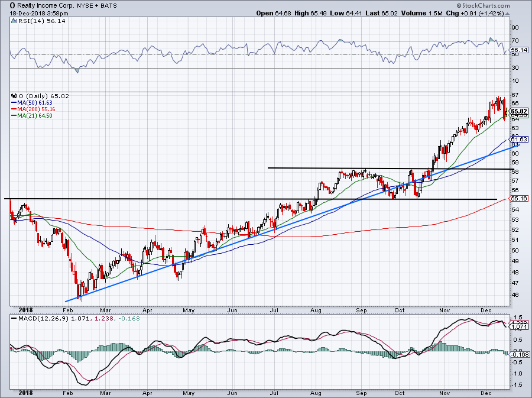The width and height of the screenshot is (532, 398).
Task: Click the 10 level on RSI axis
Action: click(x=515, y=81)
